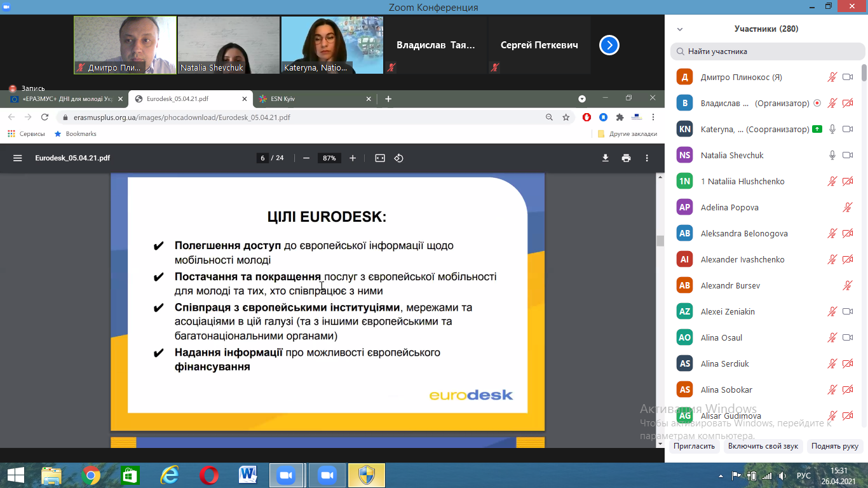This screenshot has width=868, height=488.
Task: Click the Поднять руку button
Action: tap(834, 446)
